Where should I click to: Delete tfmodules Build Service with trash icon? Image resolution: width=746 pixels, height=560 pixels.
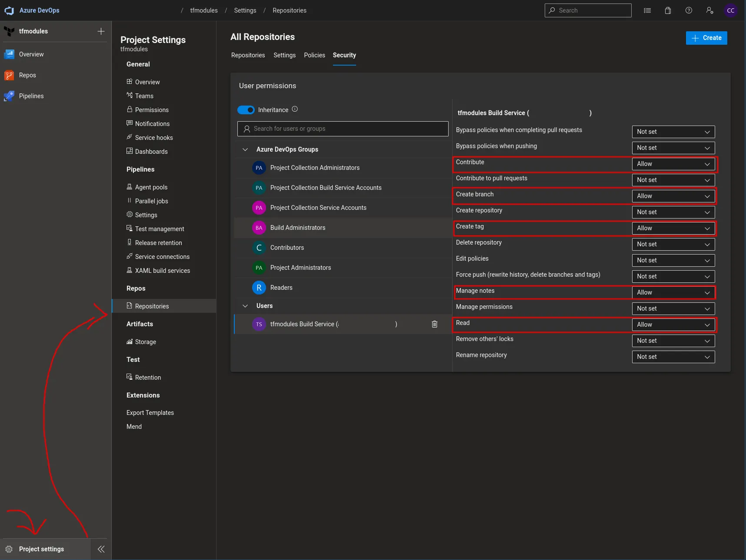click(434, 324)
